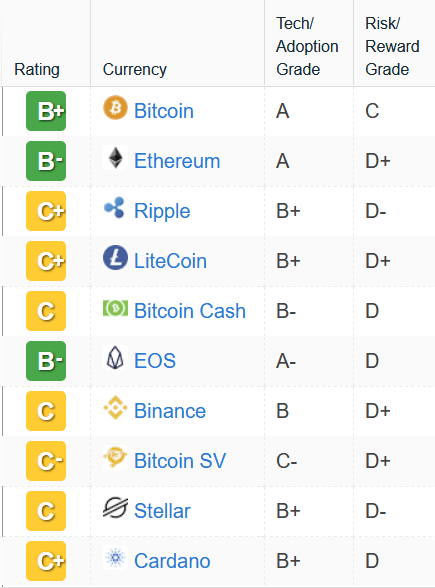The width and height of the screenshot is (435, 588).
Task: Click the Bitcoin SV logo icon
Action: pyautogui.click(x=116, y=458)
